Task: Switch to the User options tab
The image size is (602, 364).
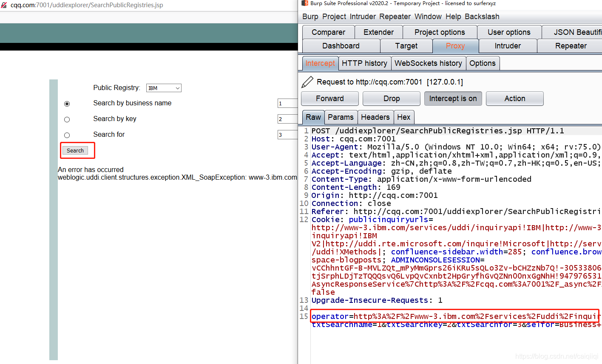Action: (509, 32)
